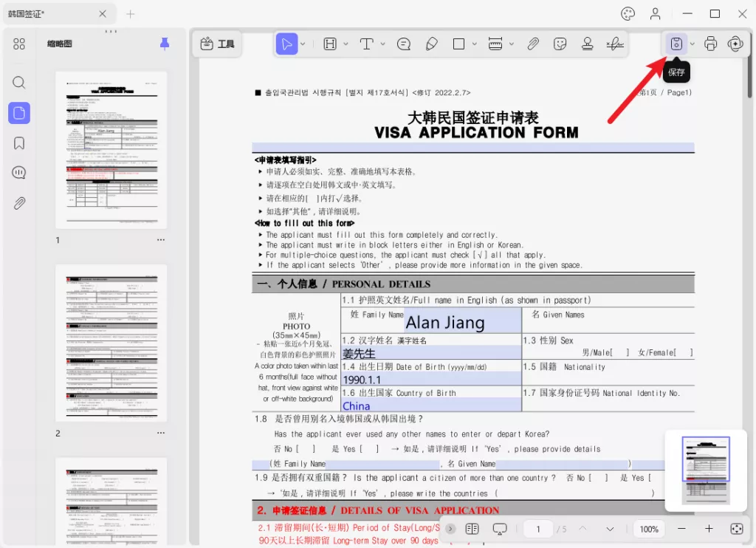Screen dimensions: 756x548
Task: Select the pencil drawing tool
Action: click(432, 44)
